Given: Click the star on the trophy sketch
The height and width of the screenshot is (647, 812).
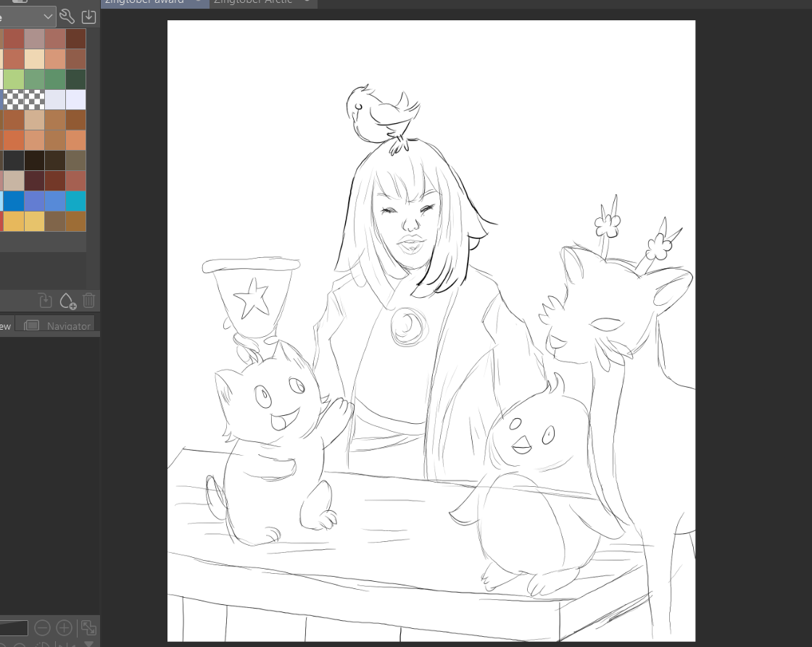Looking at the screenshot, I should 252,298.
